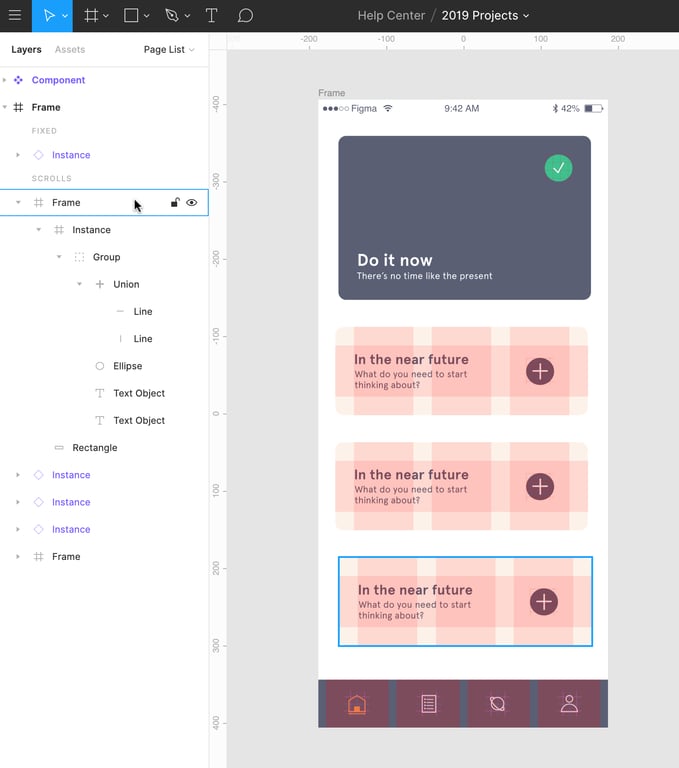Click the green checkmark circle on card
679x768 pixels.
coord(558,168)
